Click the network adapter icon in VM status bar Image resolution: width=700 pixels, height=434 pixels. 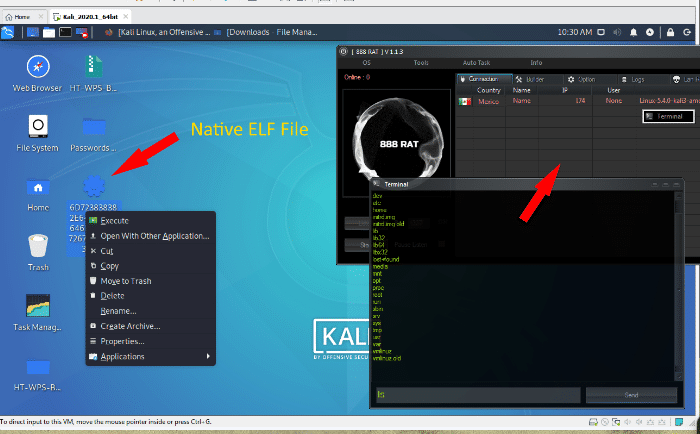pyautogui.click(x=616, y=422)
